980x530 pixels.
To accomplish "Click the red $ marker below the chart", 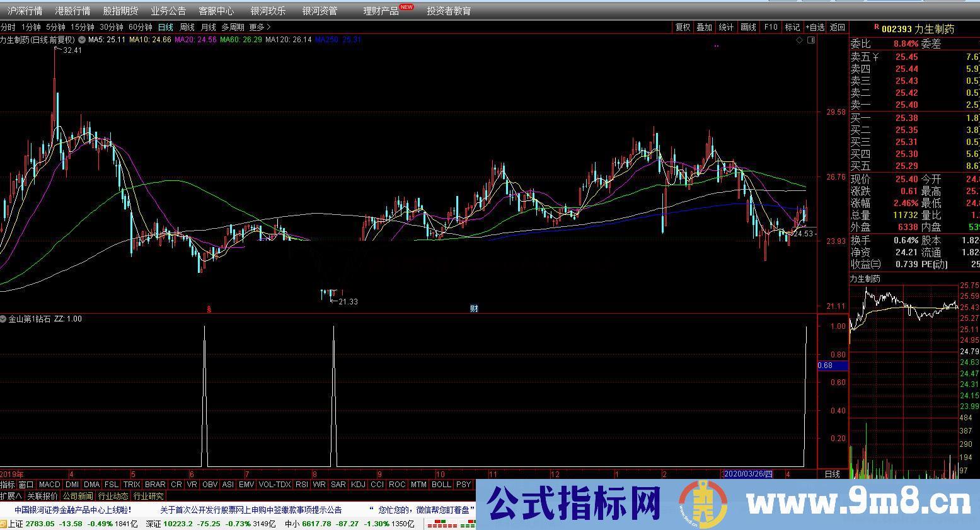I will [x=209, y=309].
